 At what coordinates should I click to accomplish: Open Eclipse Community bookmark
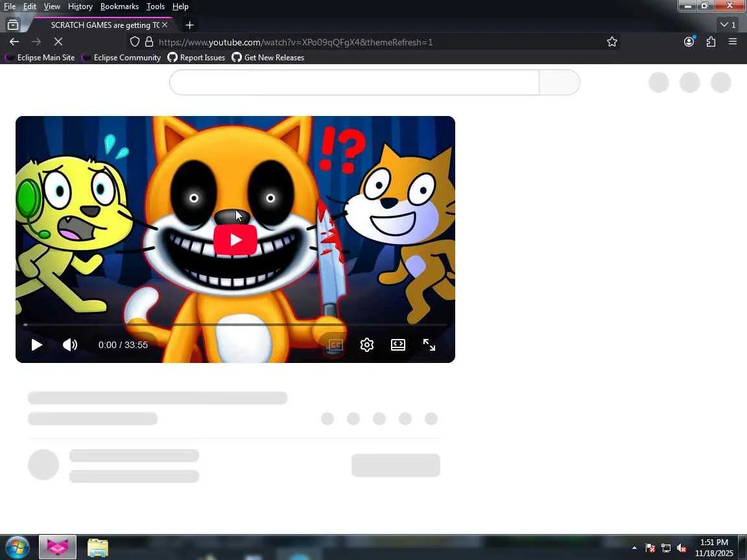click(121, 58)
